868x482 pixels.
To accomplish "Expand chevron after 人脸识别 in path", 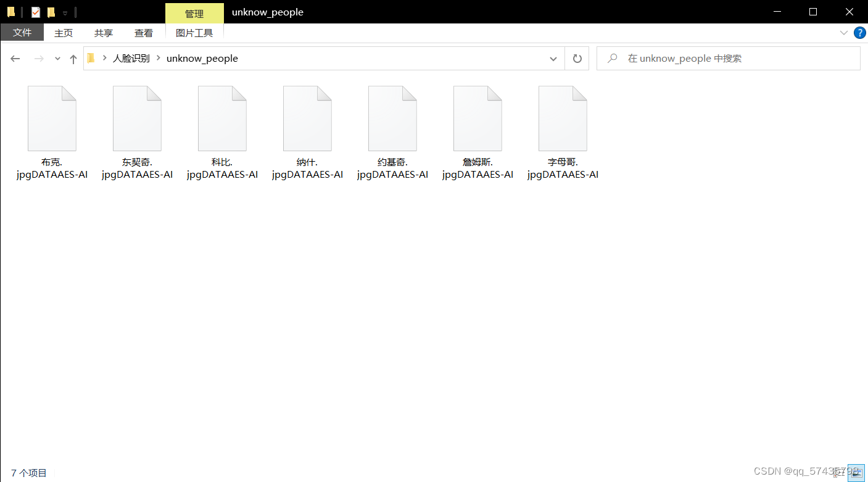I will pos(159,59).
